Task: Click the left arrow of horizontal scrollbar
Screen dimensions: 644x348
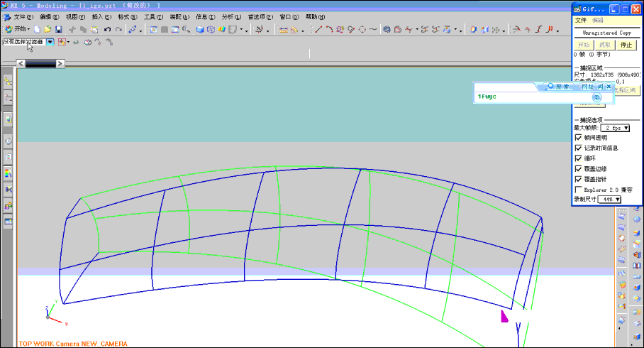Action: [x=21, y=63]
